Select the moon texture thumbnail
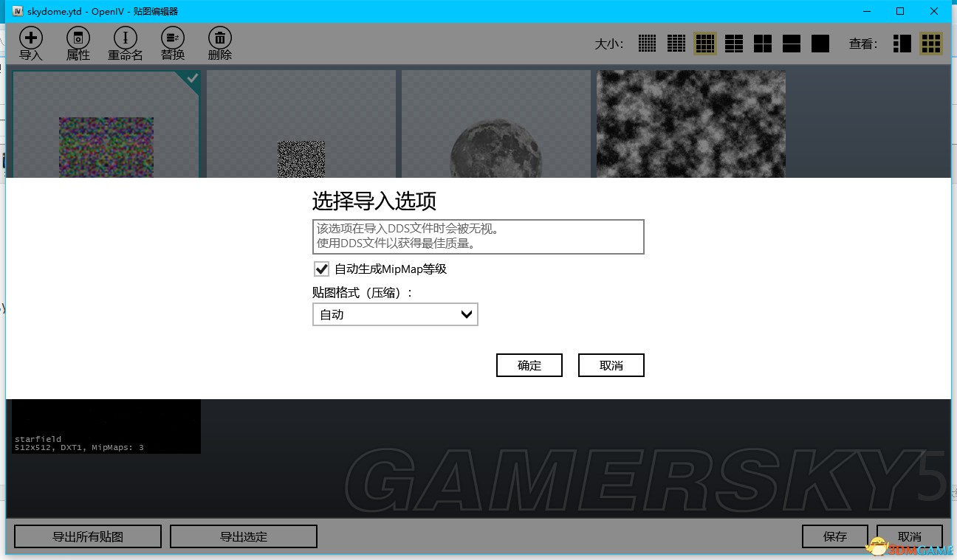The image size is (957, 560). (496, 124)
